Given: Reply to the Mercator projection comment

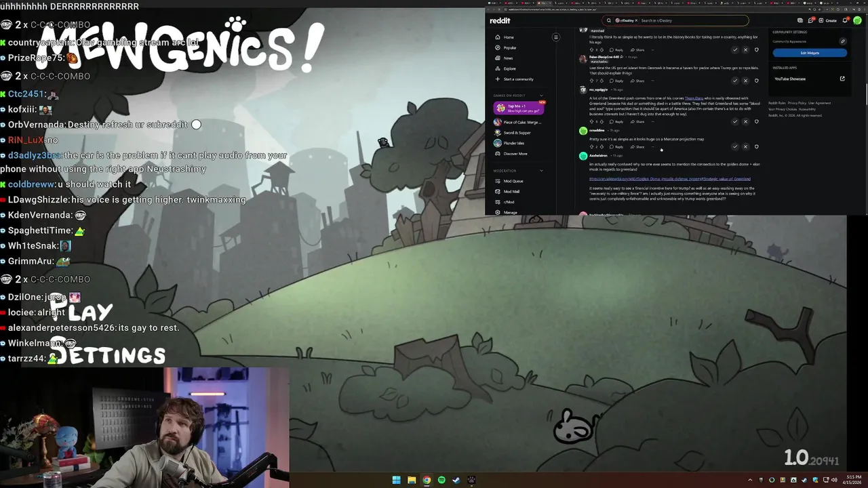Looking at the screenshot, I should [x=616, y=147].
